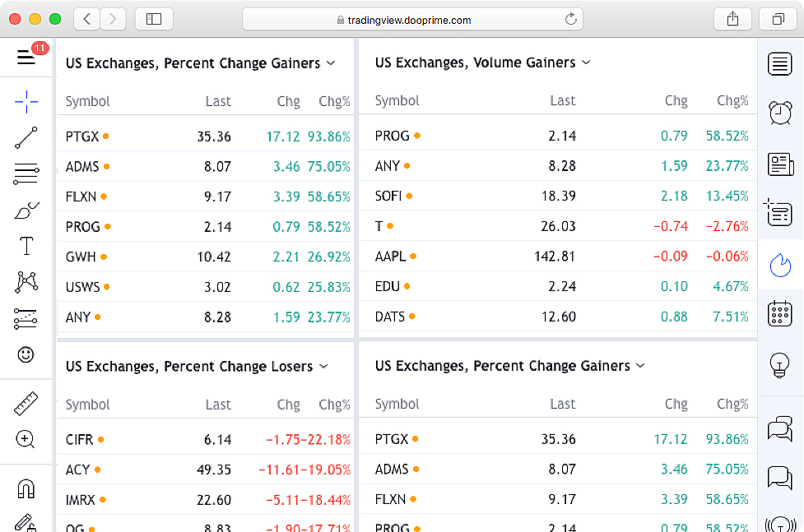Open the lightbulb ideas panel
The image size is (804, 532).
[779, 364]
